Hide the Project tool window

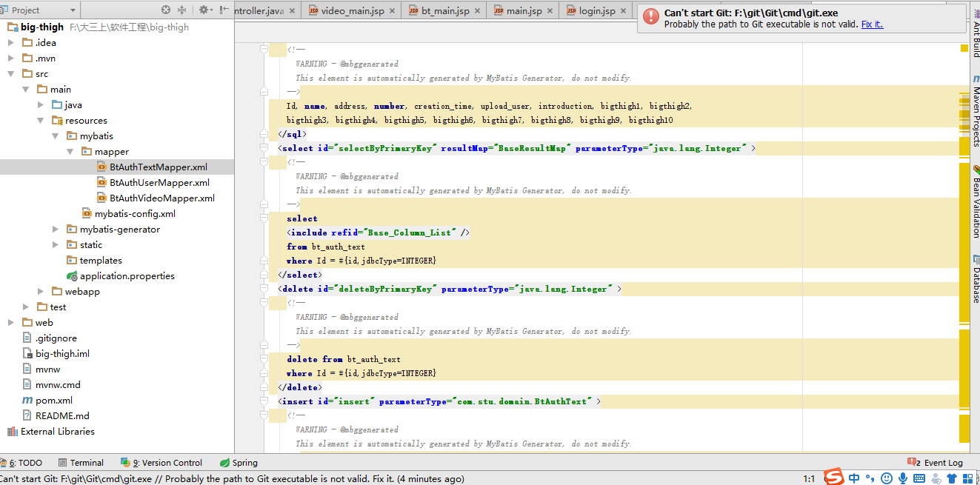point(224,10)
